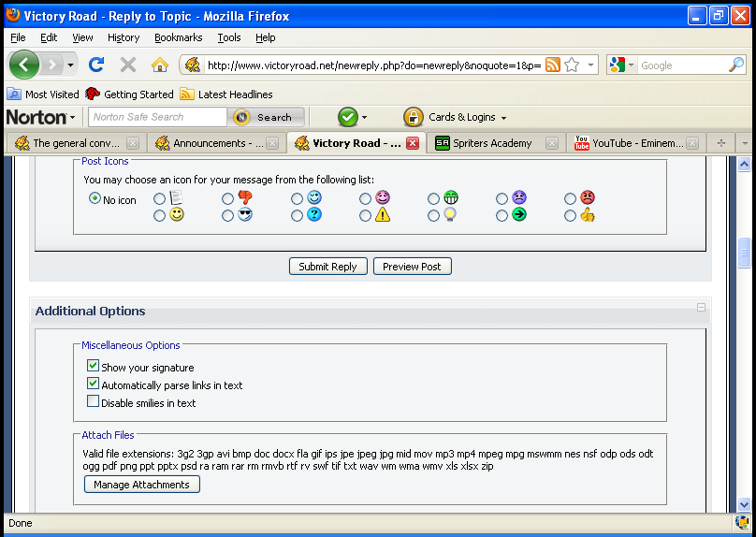Click the RSS feed icon in address bar
The image size is (756, 537).
tap(553, 65)
